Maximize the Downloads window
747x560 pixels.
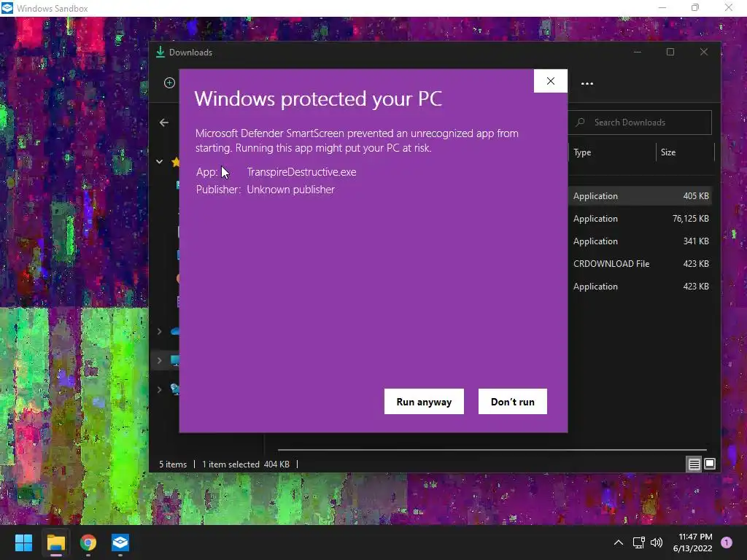pos(670,52)
